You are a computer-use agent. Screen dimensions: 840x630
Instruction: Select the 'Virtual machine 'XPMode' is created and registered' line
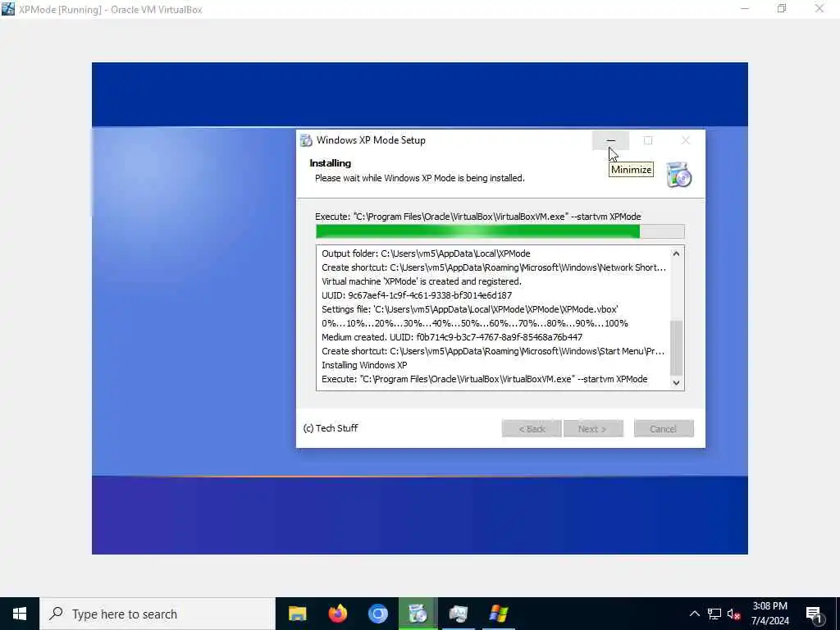point(421,281)
